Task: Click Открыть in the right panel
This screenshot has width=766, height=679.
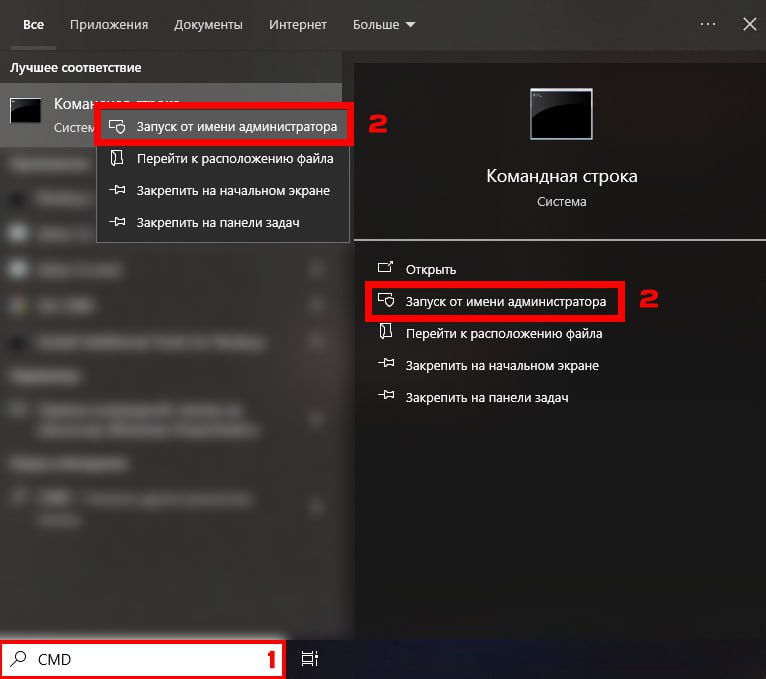Action: (x=430, y=269)
